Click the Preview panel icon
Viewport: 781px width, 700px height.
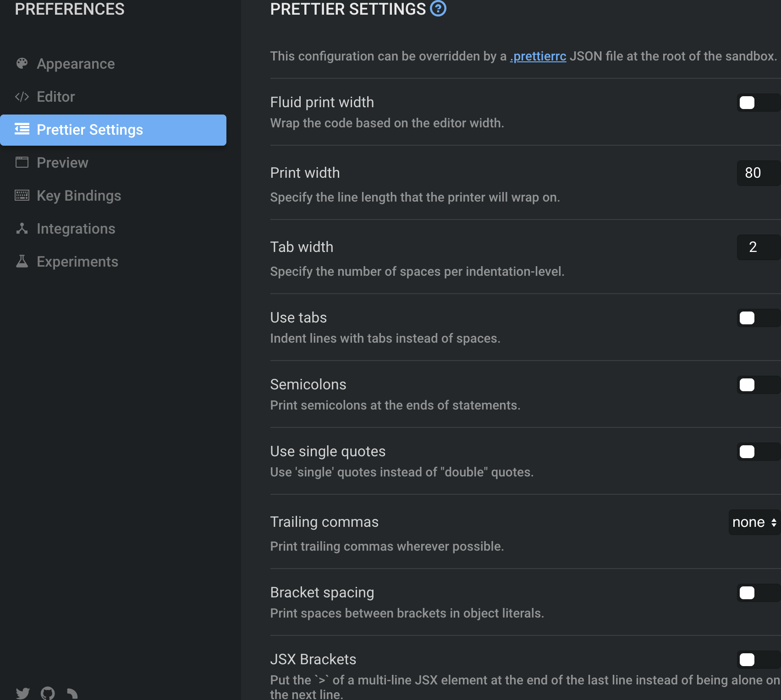tap(22, 163)
